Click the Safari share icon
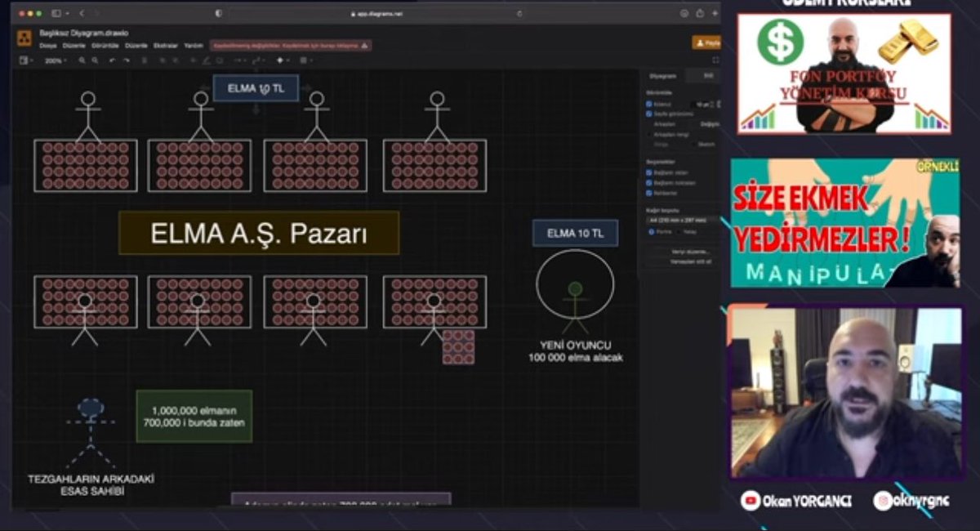This screenshot has height=531, width=980. coord(701,13)
